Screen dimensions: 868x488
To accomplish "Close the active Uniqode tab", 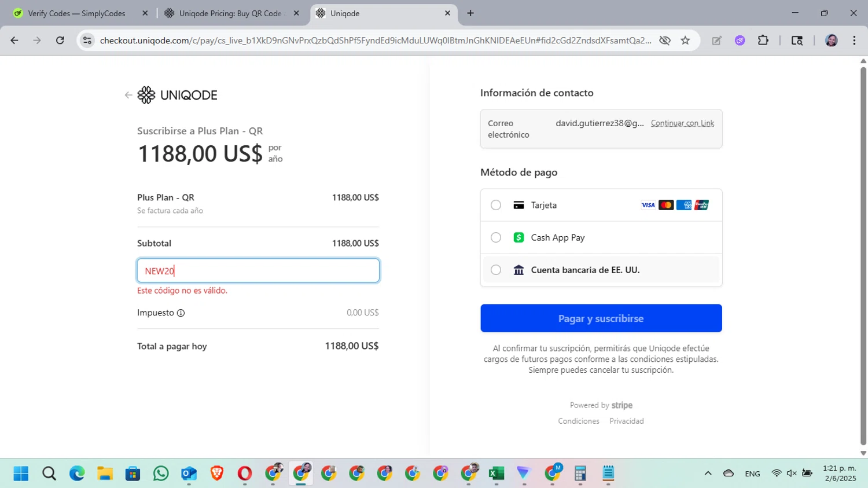I will [447, 13].
